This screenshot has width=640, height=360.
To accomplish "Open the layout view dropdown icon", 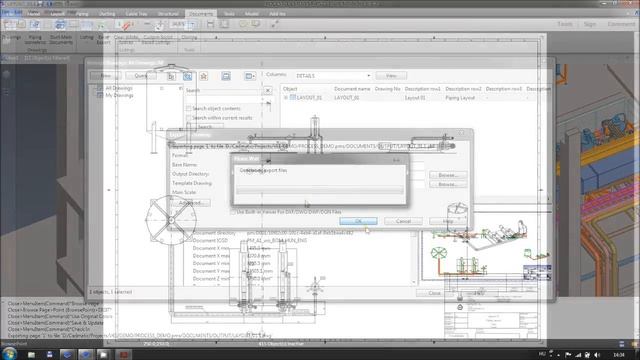I will 249,76.
